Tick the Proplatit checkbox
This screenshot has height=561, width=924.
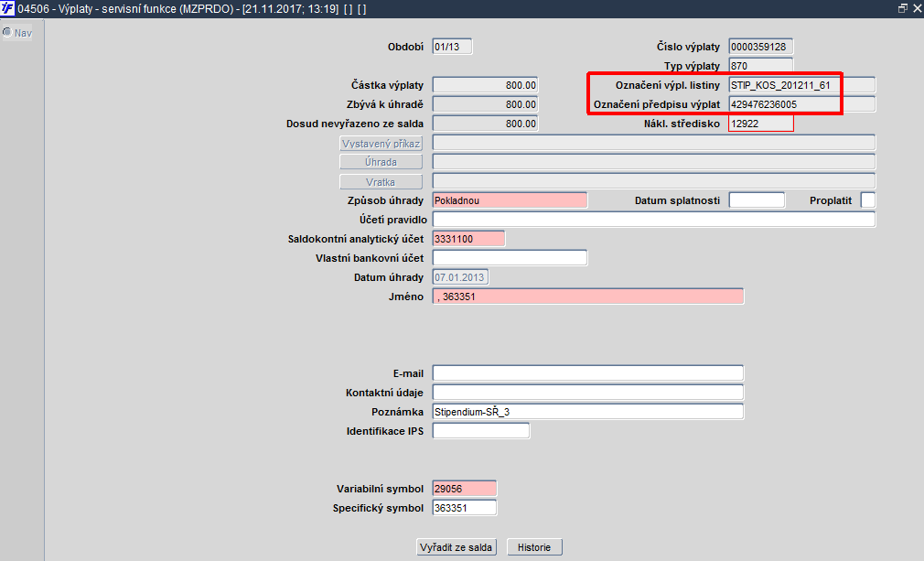click(868, 200)
